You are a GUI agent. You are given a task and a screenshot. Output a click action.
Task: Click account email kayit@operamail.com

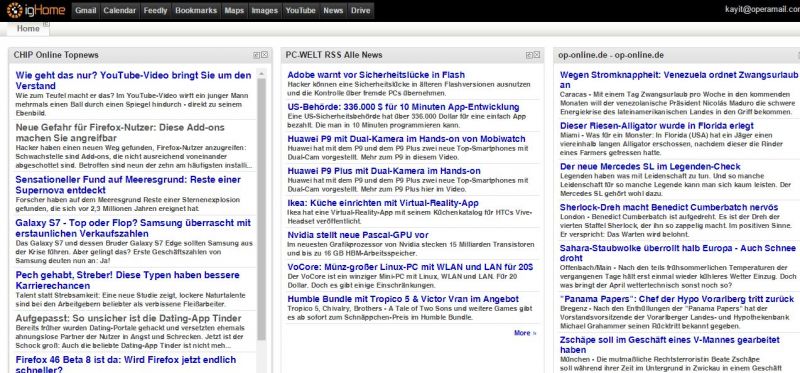762,10
